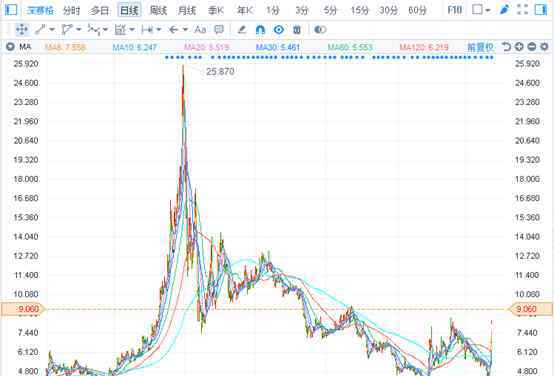Open the 前复权 price adjustment option

(480, 47)
